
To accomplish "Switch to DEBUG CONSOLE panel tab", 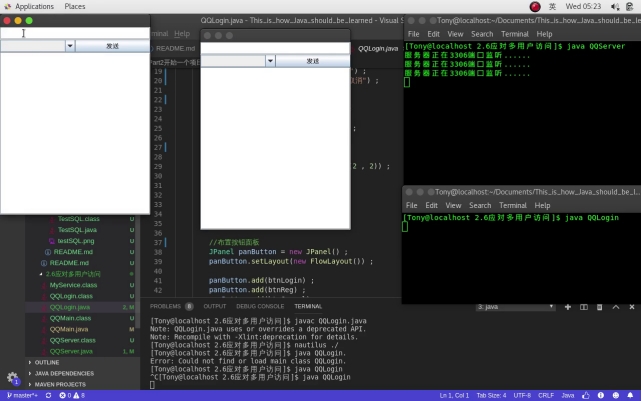I will (260, 306).
